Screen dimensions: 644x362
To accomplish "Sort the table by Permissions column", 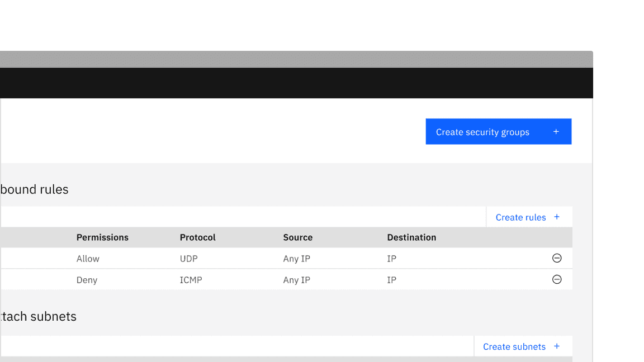I will click(x=102, y=237).
